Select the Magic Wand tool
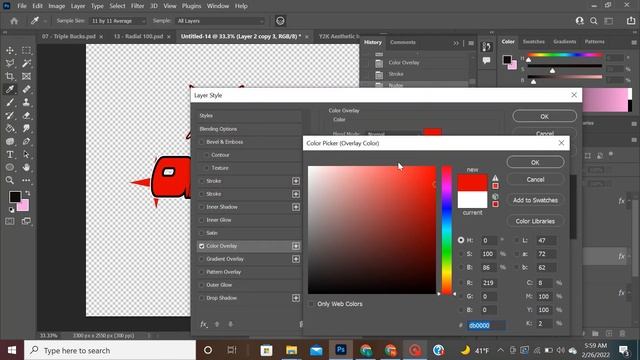This screenshot has height=360, width=640. 26,63
